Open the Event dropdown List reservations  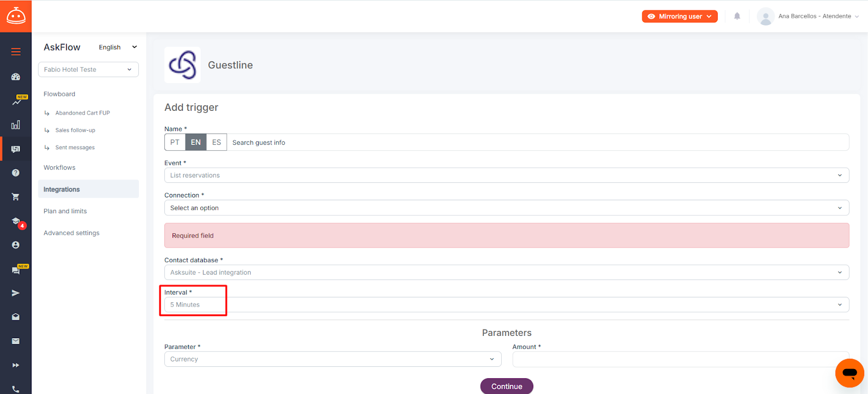507,175
